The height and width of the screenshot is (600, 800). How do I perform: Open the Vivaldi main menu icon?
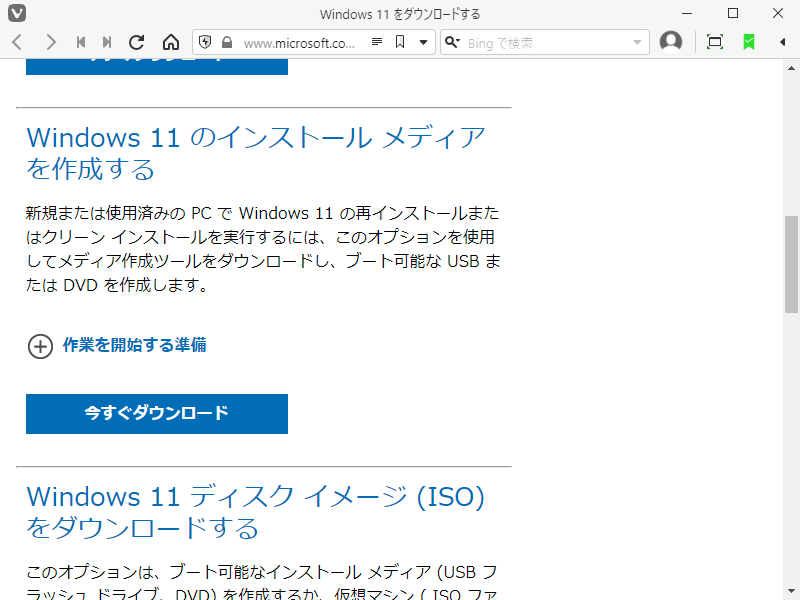tap(17, 13)
